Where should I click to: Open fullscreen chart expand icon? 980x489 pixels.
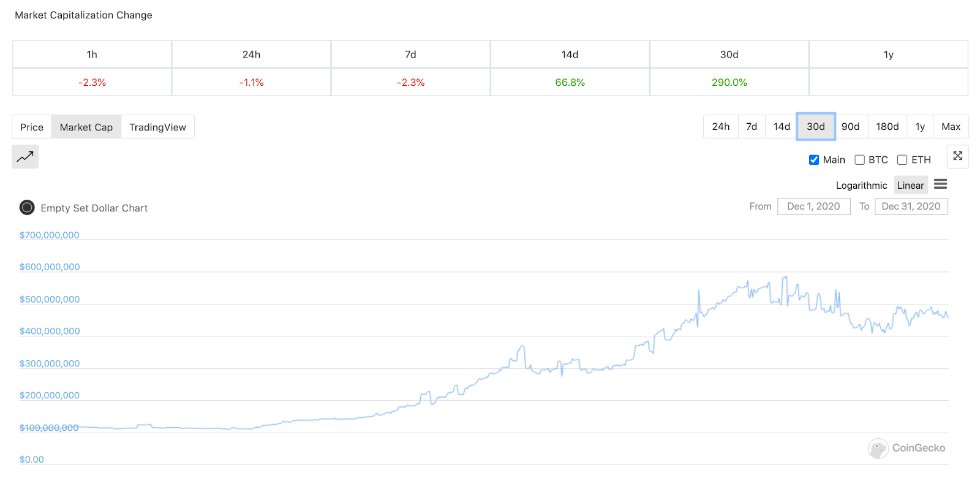(958, 156)
